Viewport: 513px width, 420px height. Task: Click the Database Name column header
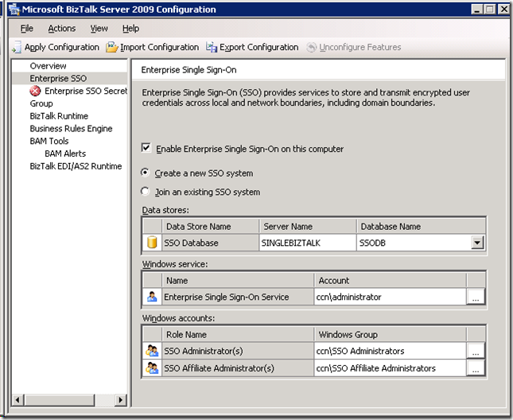point(421,227)
